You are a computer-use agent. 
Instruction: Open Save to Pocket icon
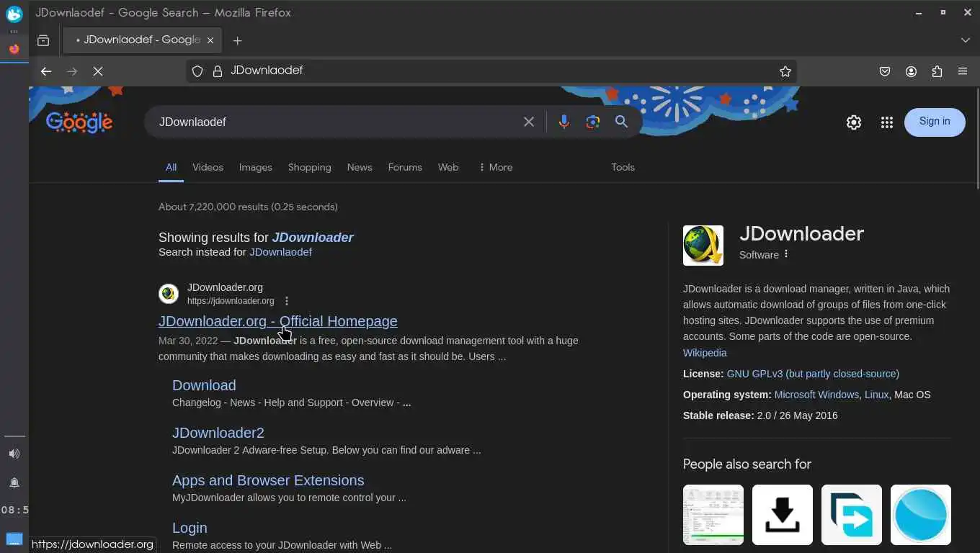tap(885, 71)
